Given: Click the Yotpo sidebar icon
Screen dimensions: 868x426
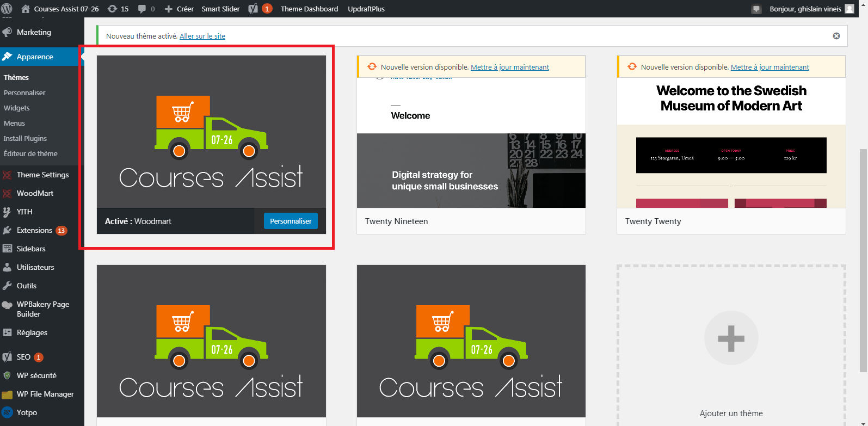Looking at the screenshot, I should [x=7, y=412].
